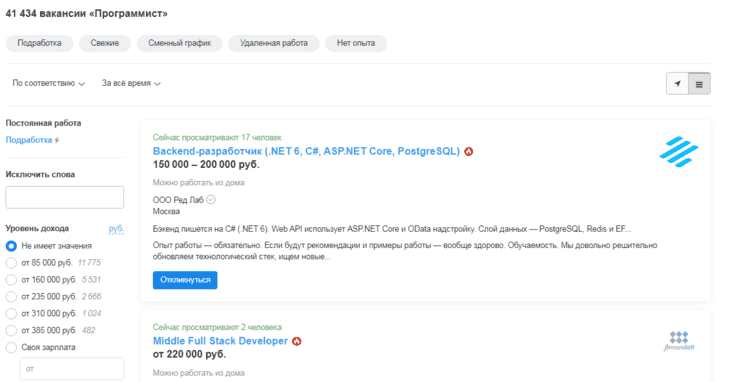Click 'Сейчас просматривают 17 человек' text
This screenshot has width=730, height=382.
(x=217, y=138)
